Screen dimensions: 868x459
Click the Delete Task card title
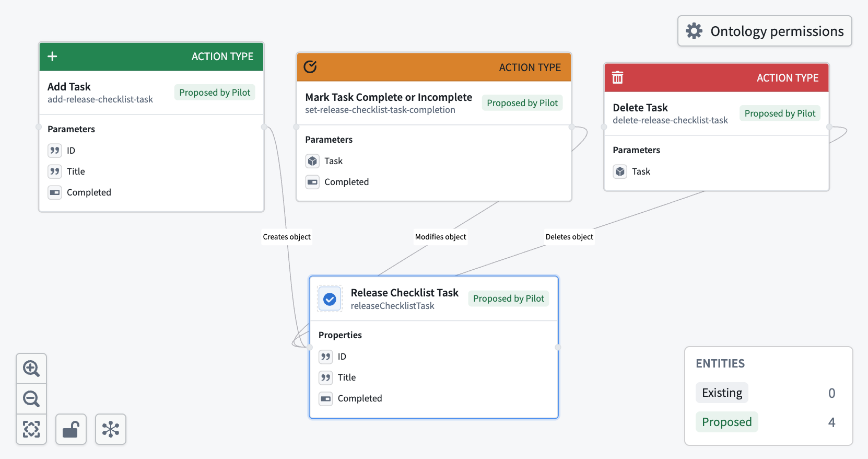tap(640, 108)
